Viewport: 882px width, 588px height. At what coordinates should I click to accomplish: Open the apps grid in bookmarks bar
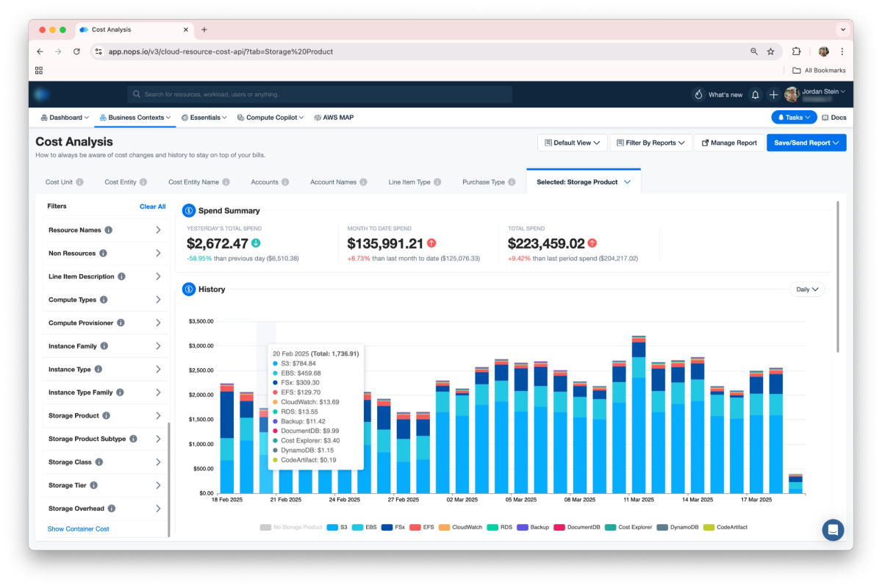[39, 71]
